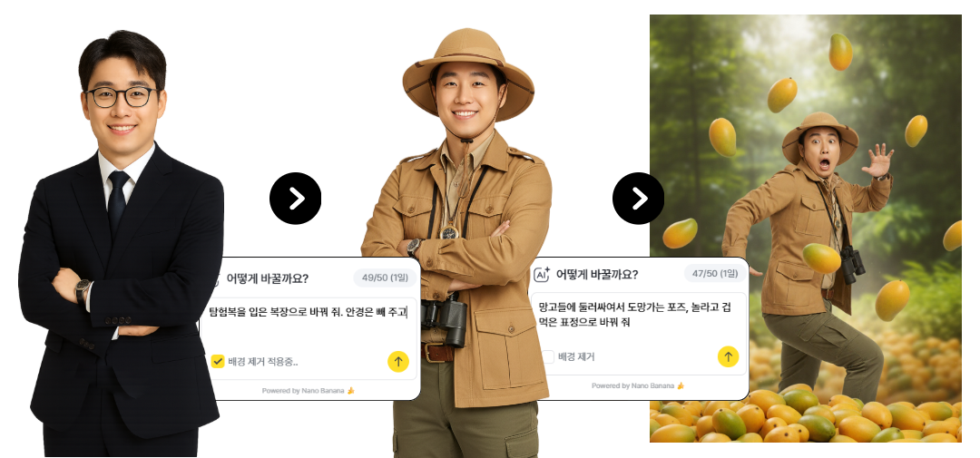Click the prompt field containing 망고들에 둘러싸여서
This screenshot has height=458, width=980.
point(640,315)
